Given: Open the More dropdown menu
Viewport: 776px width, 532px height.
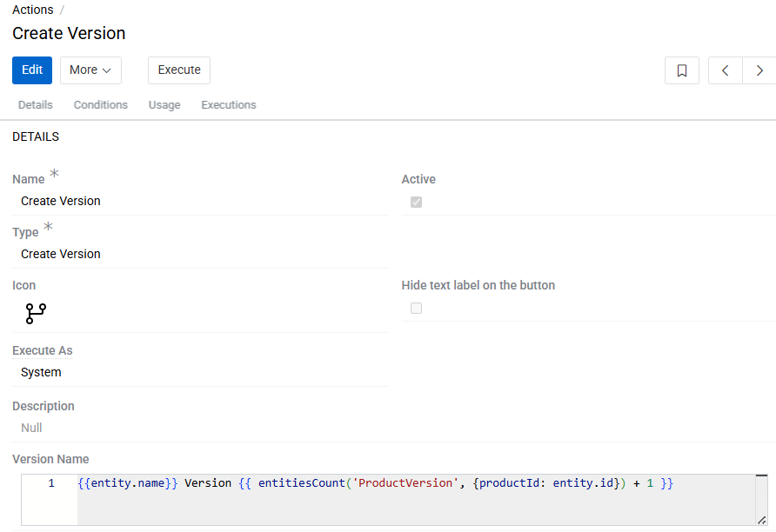Looking at the screenshot, I should click(90, 70).
